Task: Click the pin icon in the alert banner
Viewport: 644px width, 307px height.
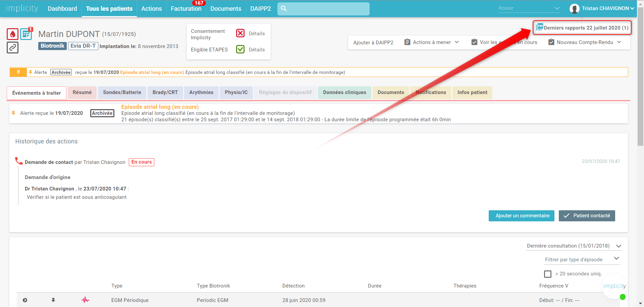Action: click(31, 72)
